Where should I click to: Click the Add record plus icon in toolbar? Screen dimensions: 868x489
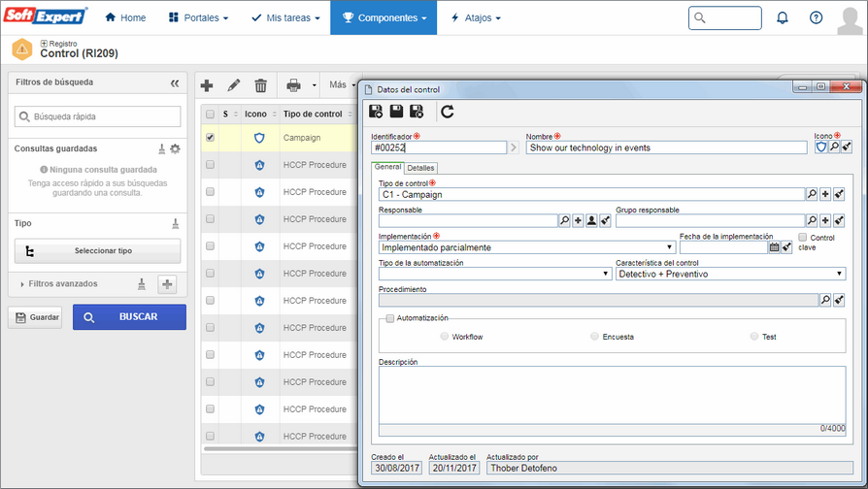click(207, 85)
